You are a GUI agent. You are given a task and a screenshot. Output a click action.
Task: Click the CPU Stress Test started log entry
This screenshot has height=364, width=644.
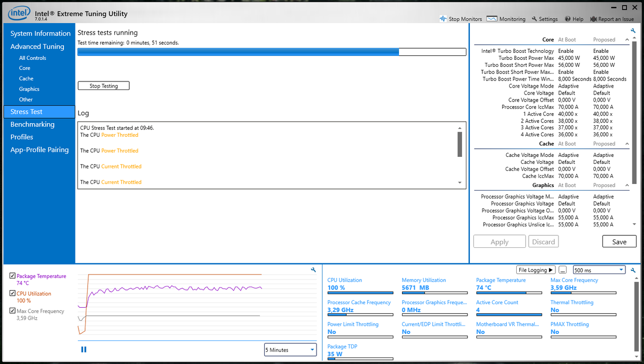click(117, 128)
